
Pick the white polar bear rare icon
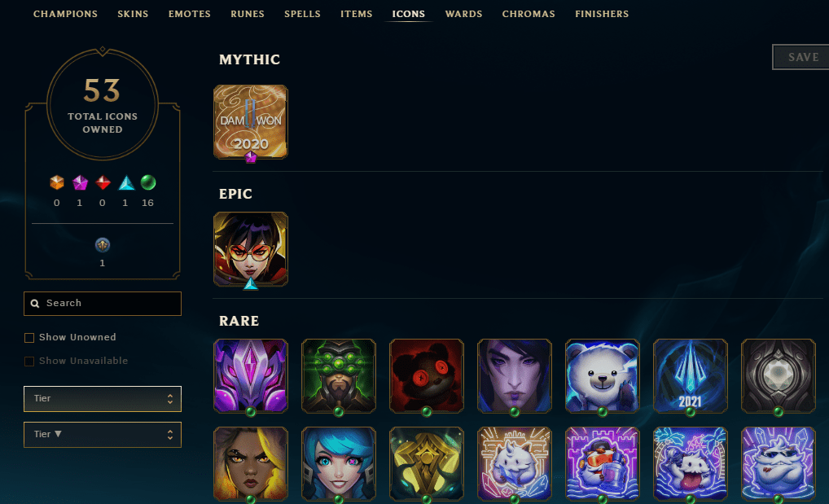(x=602, y=376)
